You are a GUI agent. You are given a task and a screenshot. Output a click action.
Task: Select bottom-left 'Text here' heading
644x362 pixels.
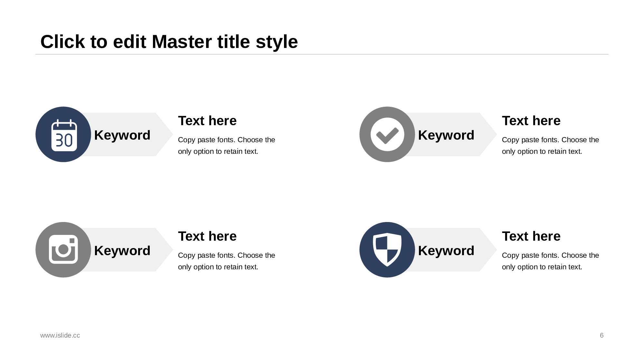(207, 237)
